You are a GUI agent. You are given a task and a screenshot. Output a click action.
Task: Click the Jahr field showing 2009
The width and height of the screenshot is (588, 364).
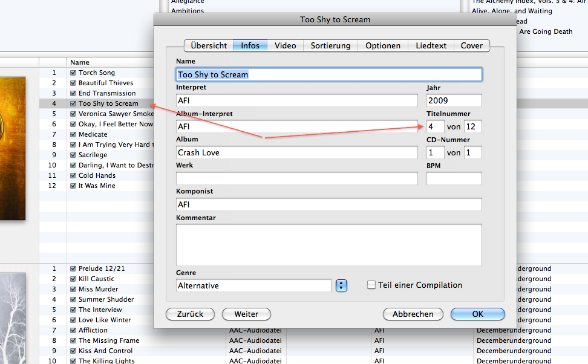454,100
